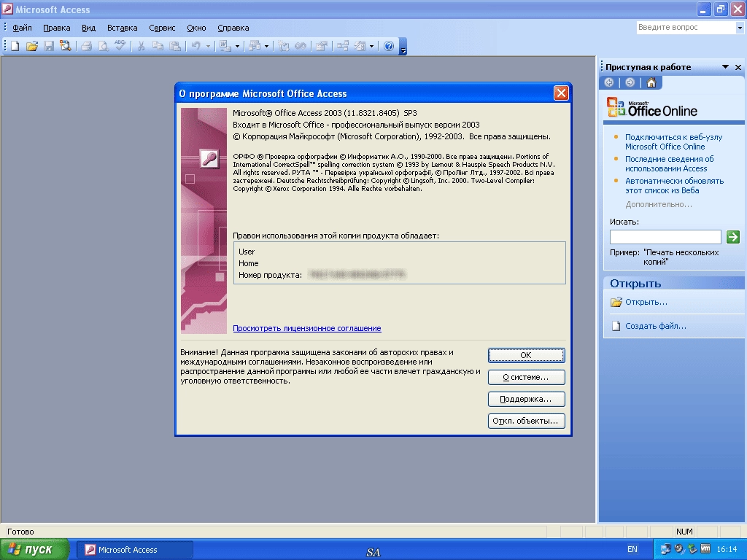Click the Cut scissors icon
Screen dimensions: 747x560
141,46
